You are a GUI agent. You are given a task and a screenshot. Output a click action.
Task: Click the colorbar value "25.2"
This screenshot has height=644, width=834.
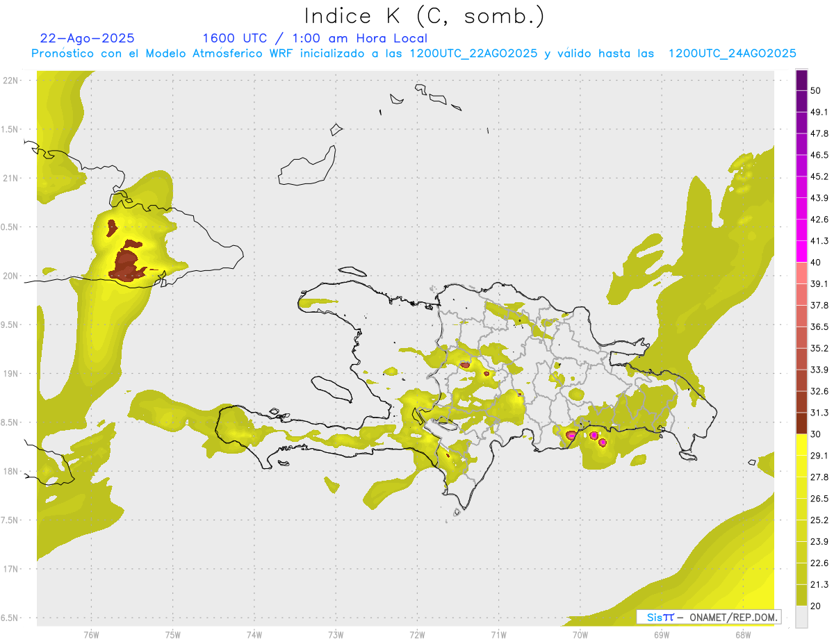[x=819, y=520]
